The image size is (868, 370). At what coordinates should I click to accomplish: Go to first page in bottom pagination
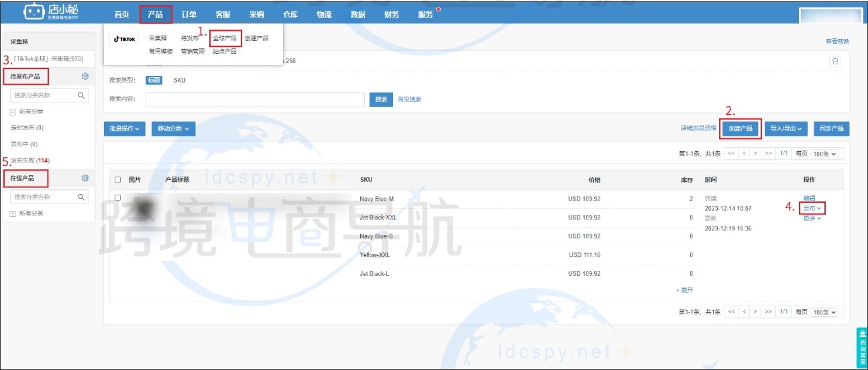point(731,312)
